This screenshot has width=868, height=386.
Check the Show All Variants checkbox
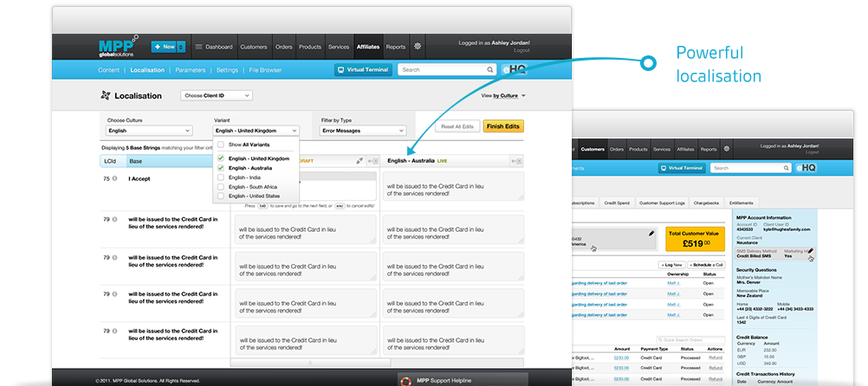point(221,145)
